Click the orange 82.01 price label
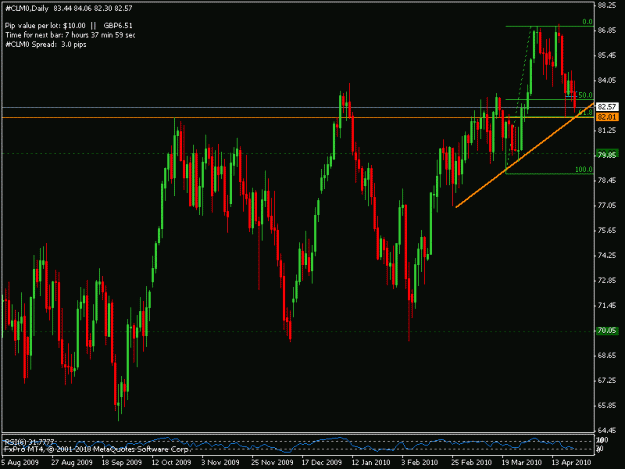The width and height of the screenshot is (625, 469). click(607, 117)
